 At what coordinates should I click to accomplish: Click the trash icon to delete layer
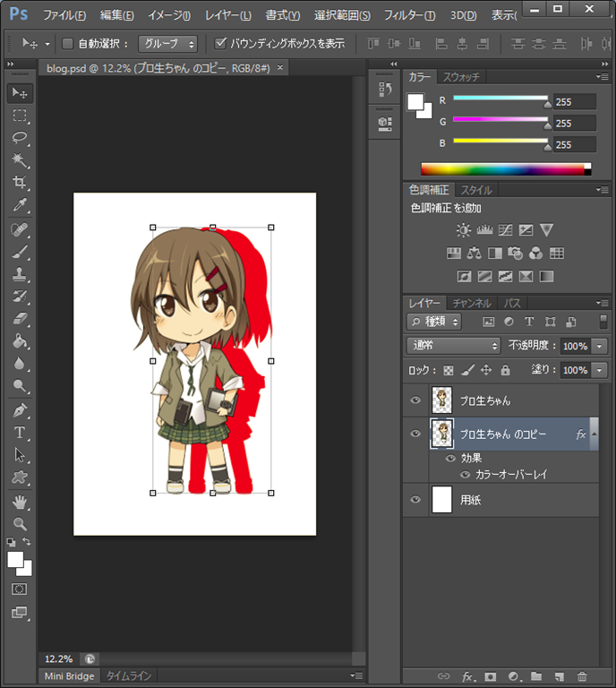point(582,676)
